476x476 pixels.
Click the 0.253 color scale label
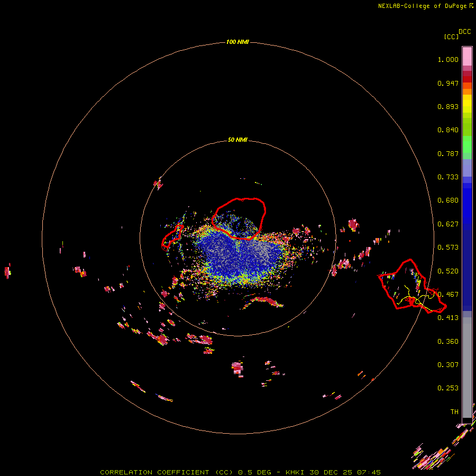[x=448, y=388]
